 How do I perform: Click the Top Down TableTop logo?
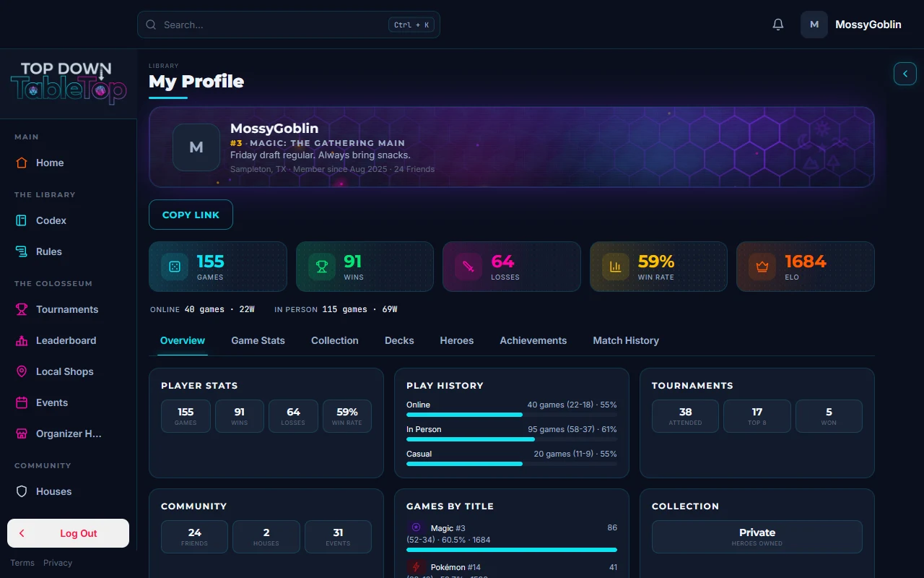pos(69,83)
